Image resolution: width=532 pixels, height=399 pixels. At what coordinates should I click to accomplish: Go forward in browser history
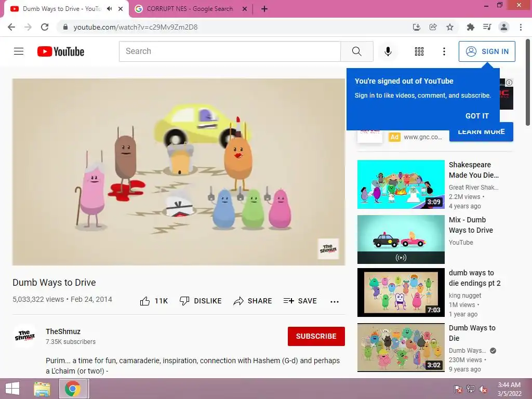[28, 27]
